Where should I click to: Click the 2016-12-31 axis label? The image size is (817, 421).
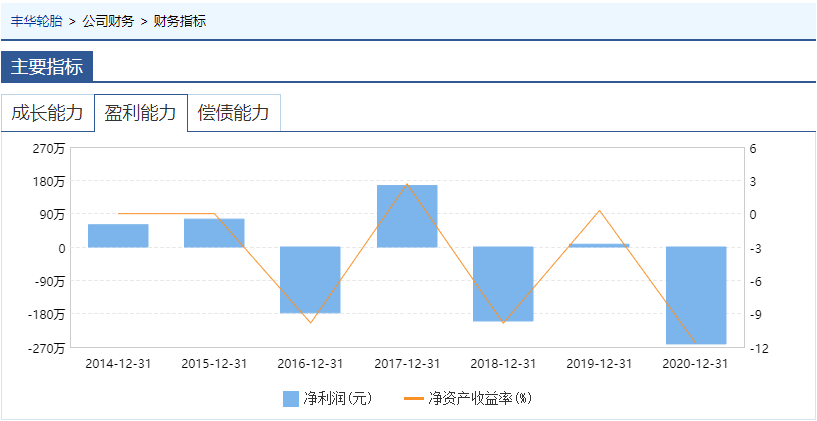[x=311, y=363]
